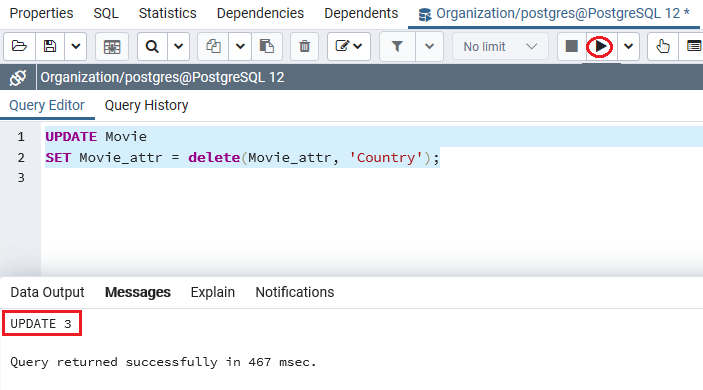This screenshot has width=703, height=390.
Task: Open the Dependents tab
Action: (x=361, y=13)
